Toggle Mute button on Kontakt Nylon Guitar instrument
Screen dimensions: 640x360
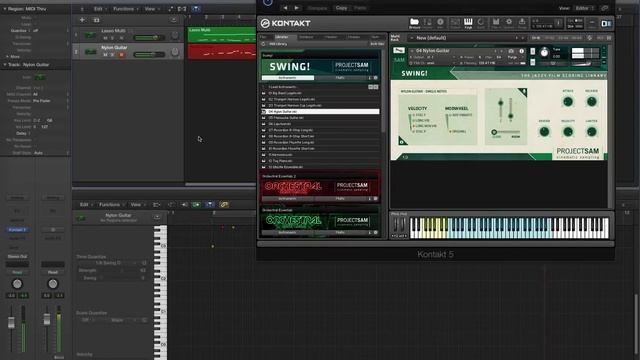pos(532,62)
